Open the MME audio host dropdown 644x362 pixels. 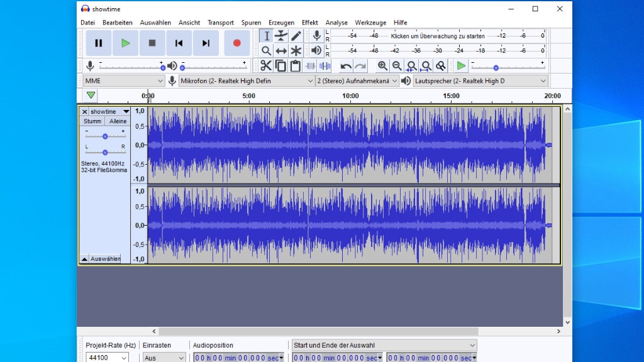click(124, 81)
